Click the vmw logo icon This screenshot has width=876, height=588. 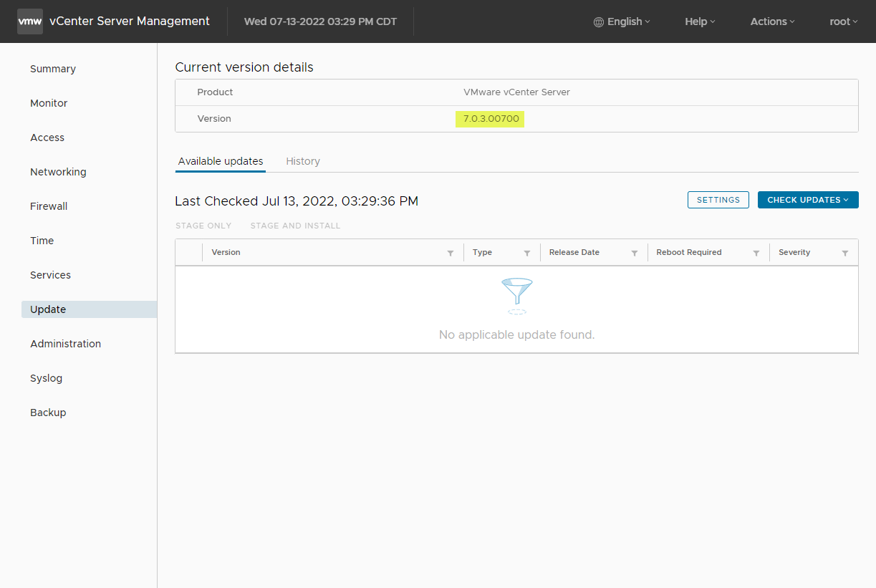[x=30, y=21]
